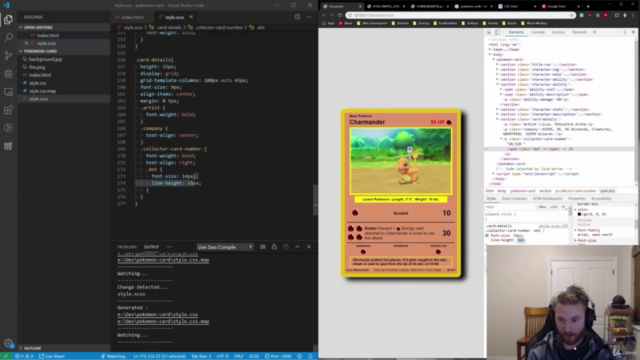Toggle Output scroll lock

coord(274,247)
